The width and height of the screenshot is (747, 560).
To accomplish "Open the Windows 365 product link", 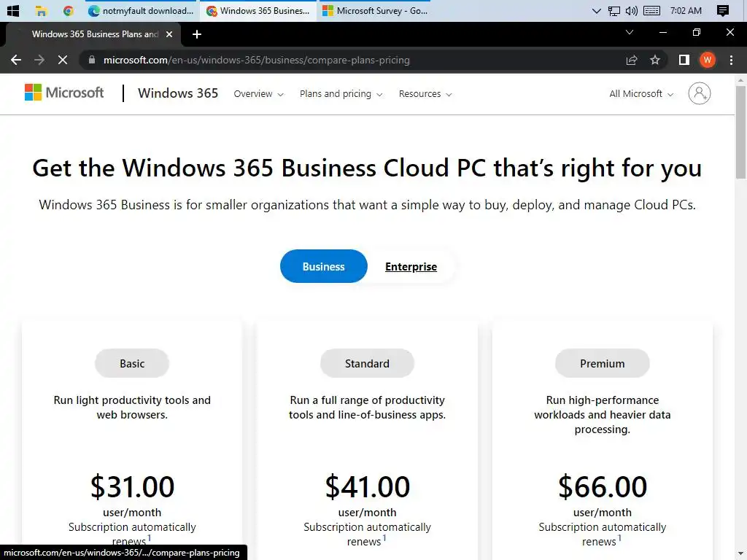I will (178, 93).
